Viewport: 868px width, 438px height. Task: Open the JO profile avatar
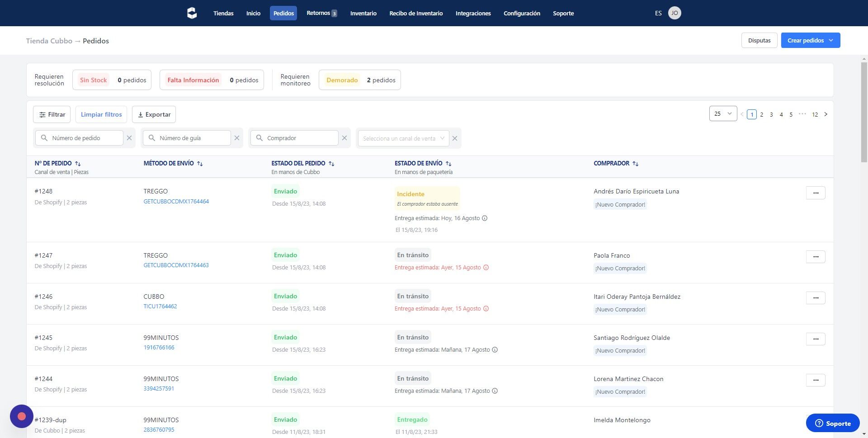point(675,13)
